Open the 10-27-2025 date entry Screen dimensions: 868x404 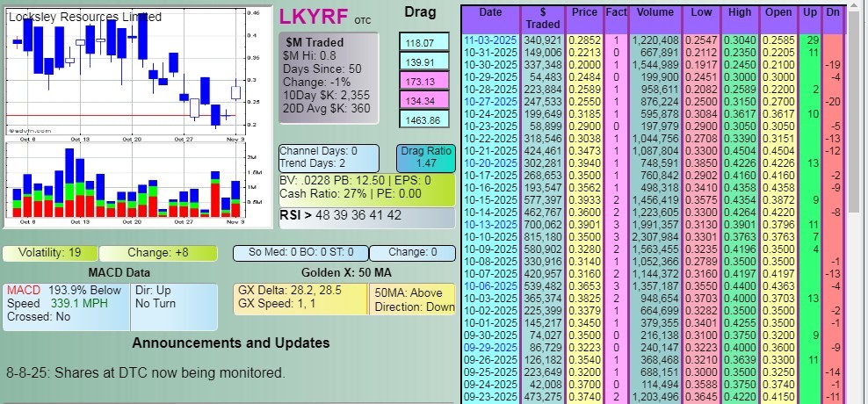[491, 101]
